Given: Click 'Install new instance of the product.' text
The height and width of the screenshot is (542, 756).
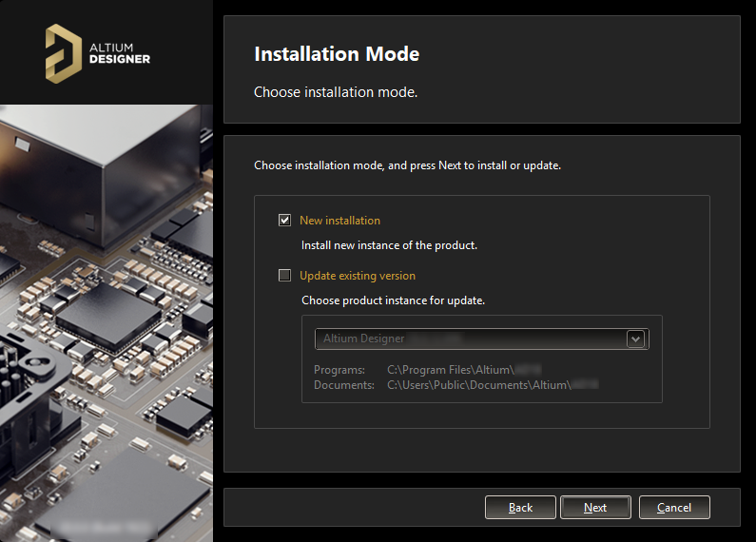Looking at the screenshot, I should [x=389, y=245].
